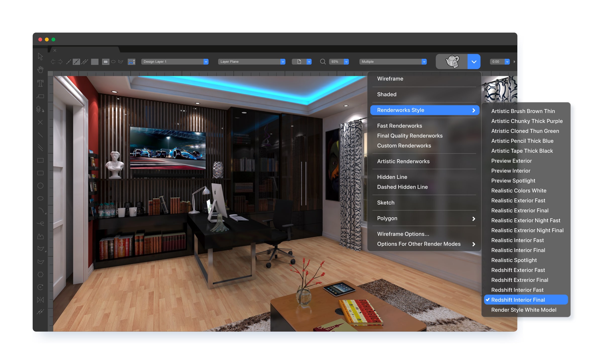Viewport: 603px width, 364px height.
Task: Select Realistic Interior Fast style
Action: coord(517,240)
